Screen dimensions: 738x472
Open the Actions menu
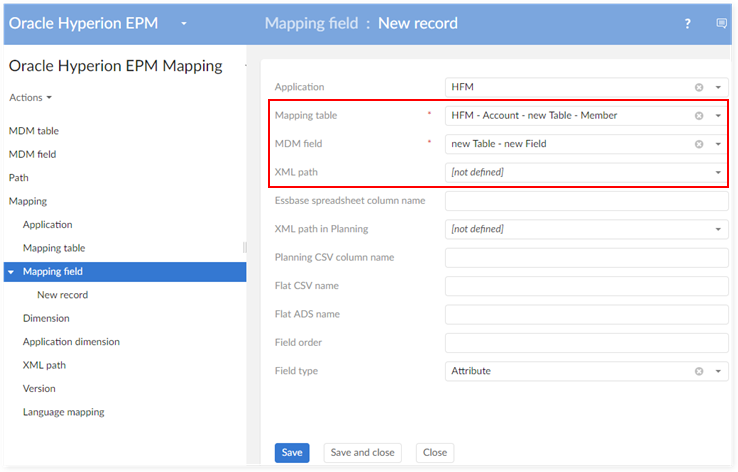pos(30,97)
